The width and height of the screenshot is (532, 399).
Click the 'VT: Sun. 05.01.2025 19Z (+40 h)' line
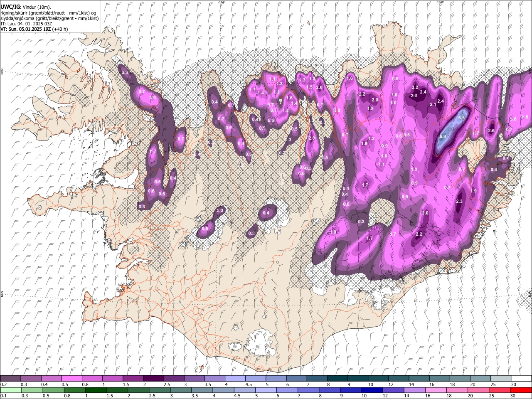tap(34, 29)
